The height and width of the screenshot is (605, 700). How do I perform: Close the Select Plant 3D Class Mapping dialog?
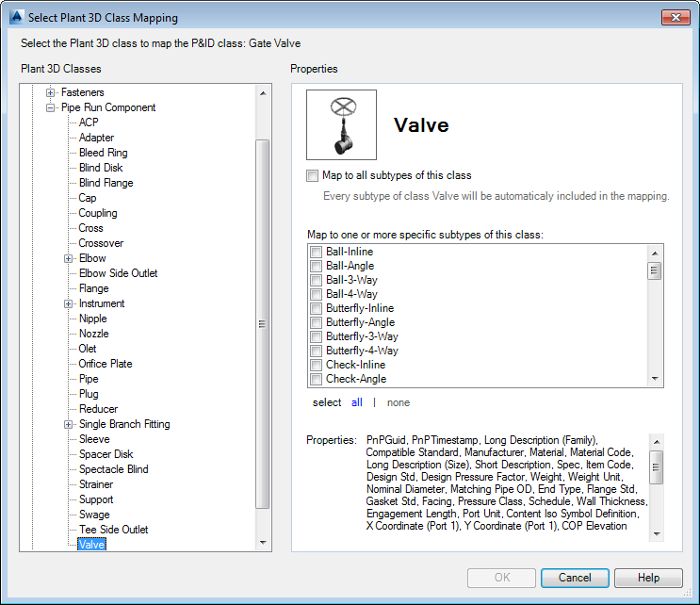pyautogui.click(x=676, y=17)
